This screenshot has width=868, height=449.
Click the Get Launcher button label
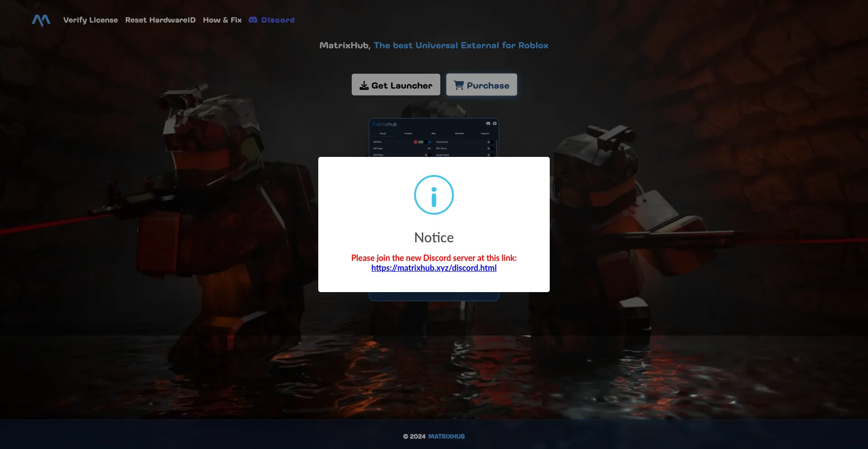pyautogui.click(x=402, y=85)
